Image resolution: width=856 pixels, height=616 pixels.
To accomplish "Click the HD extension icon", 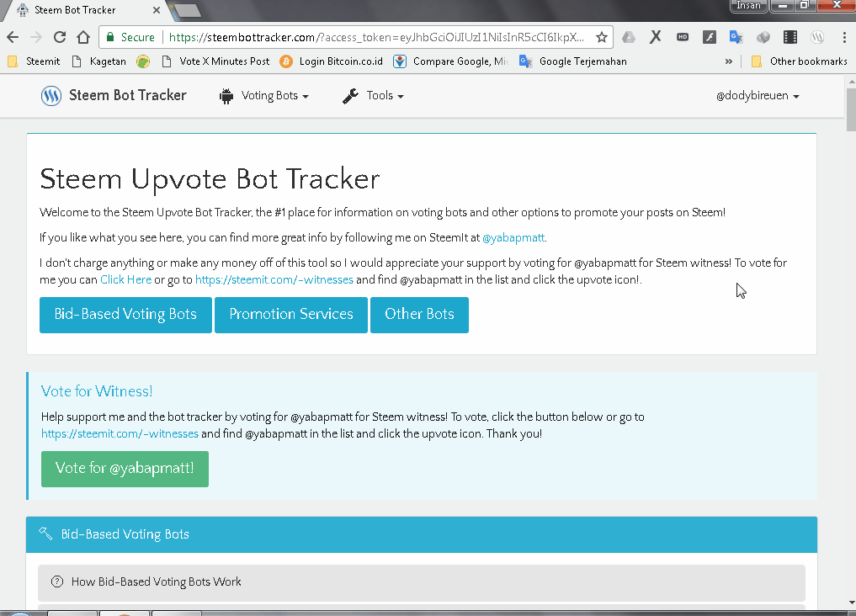I will point(683,37).
